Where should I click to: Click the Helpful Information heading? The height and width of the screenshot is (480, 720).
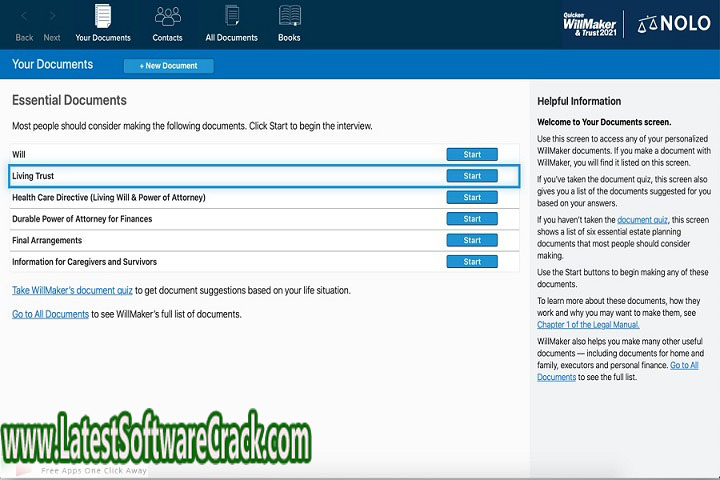579,101
